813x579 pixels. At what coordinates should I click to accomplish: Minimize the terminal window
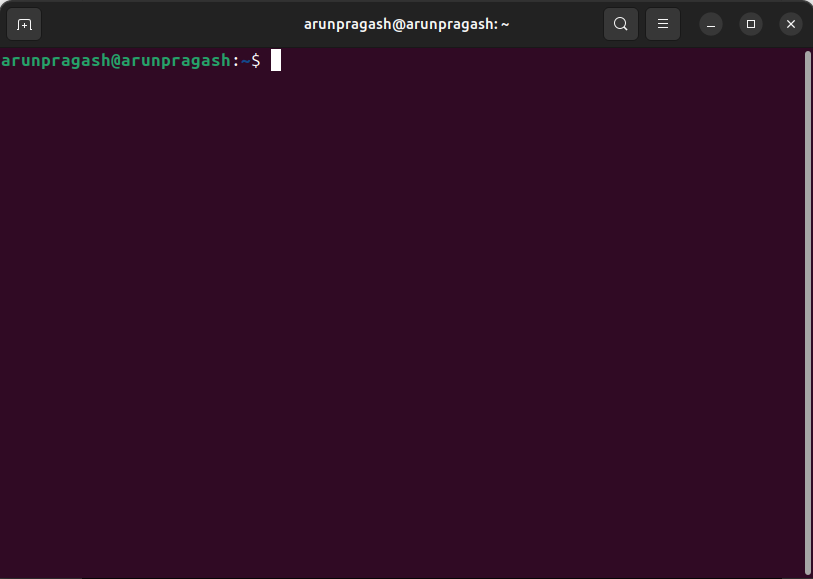click(x=711, y=24)
